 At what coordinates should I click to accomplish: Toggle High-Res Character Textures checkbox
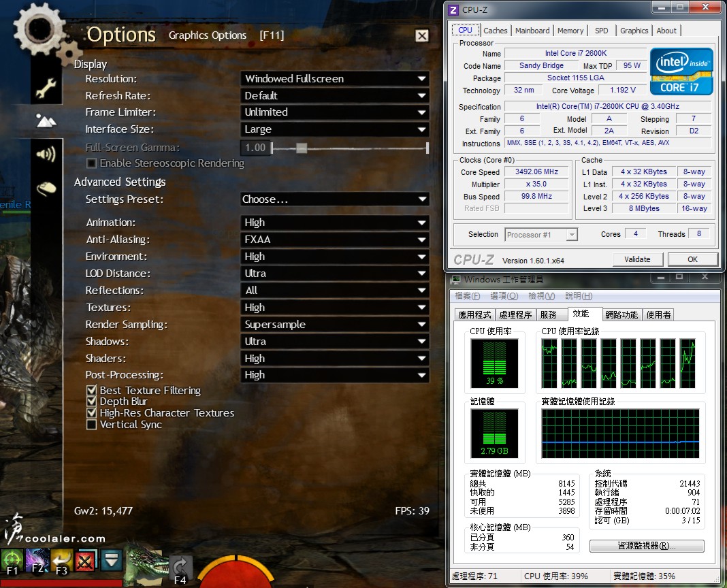click(x=91, y=412)
